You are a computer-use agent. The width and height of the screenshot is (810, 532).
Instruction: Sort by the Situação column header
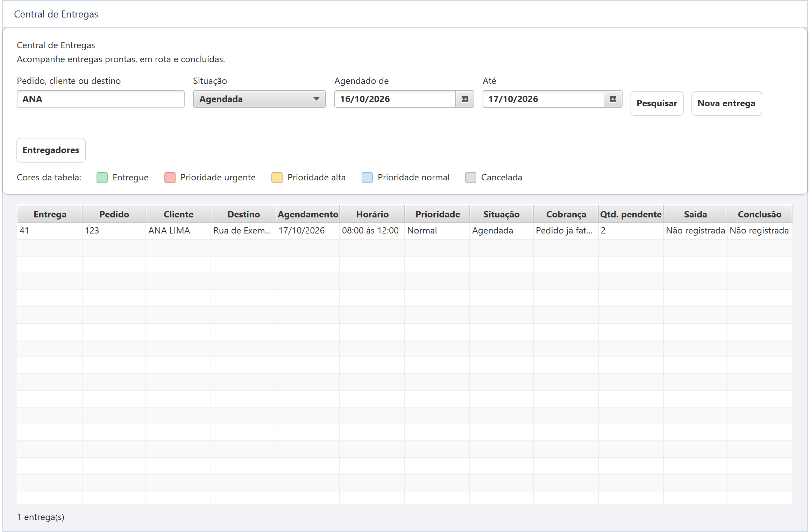(x=502, y=214)
